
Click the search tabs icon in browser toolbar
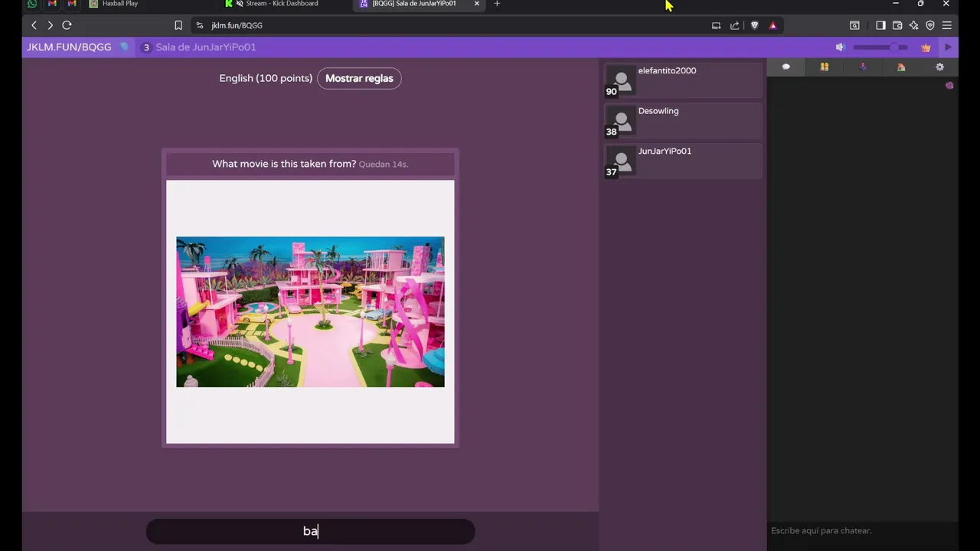(x=854, y=25)
